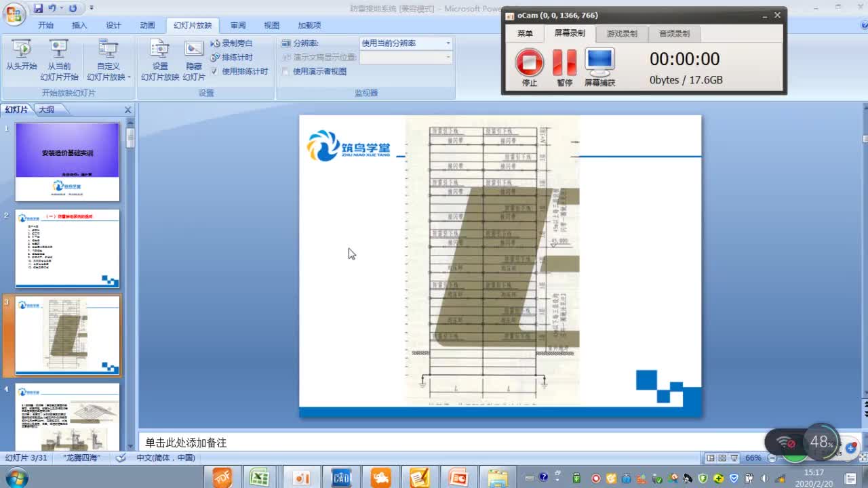The image size is (868, 488).
Task: Open PDF app in taskbar
Action: pyautogui.click(x=222, y=478)
